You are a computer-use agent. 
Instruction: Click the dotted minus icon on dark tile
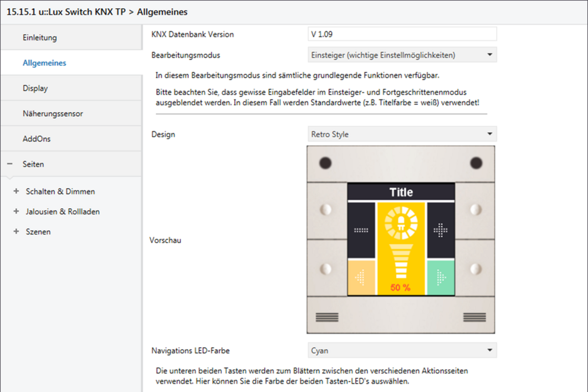[361, 230]
